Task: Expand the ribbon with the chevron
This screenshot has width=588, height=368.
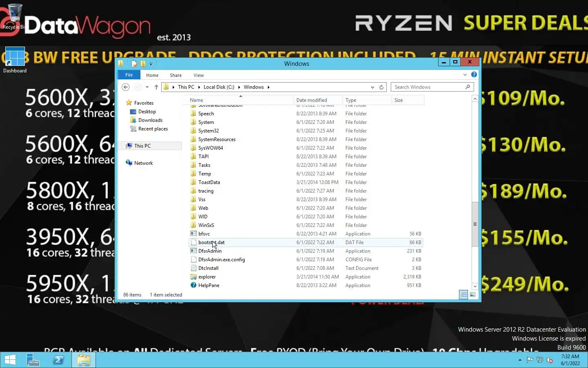Action: 465,74
